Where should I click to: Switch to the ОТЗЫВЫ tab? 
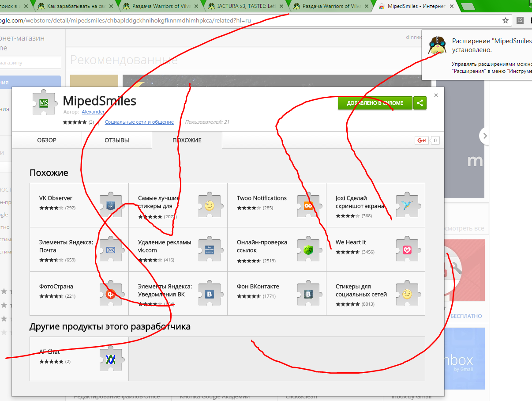117,140
